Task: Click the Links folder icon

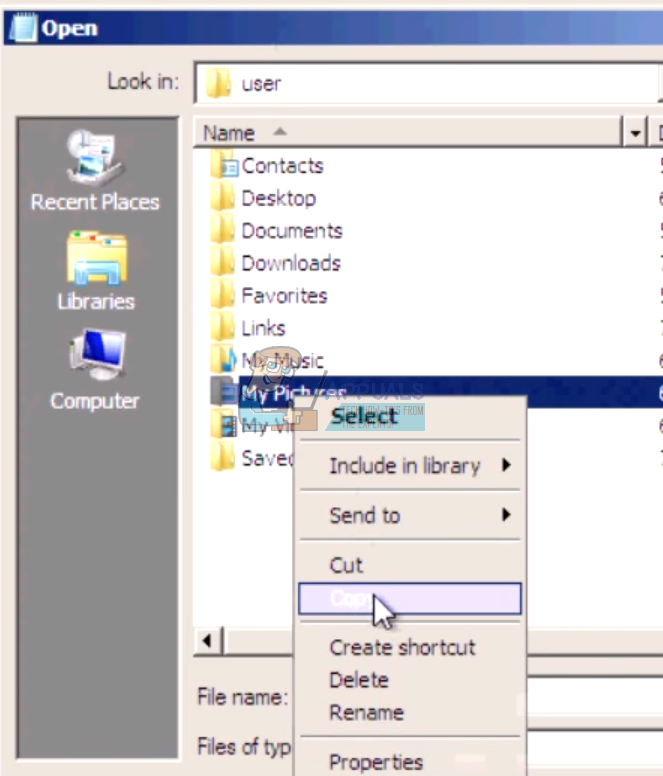Action: (x=222, y=329)
